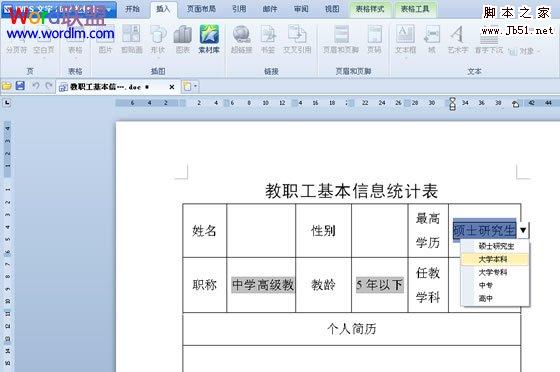The image size is (560, 372).
Task: Click the 表格 table insert button
Action: pyautogui.click(x=75, y=42)
